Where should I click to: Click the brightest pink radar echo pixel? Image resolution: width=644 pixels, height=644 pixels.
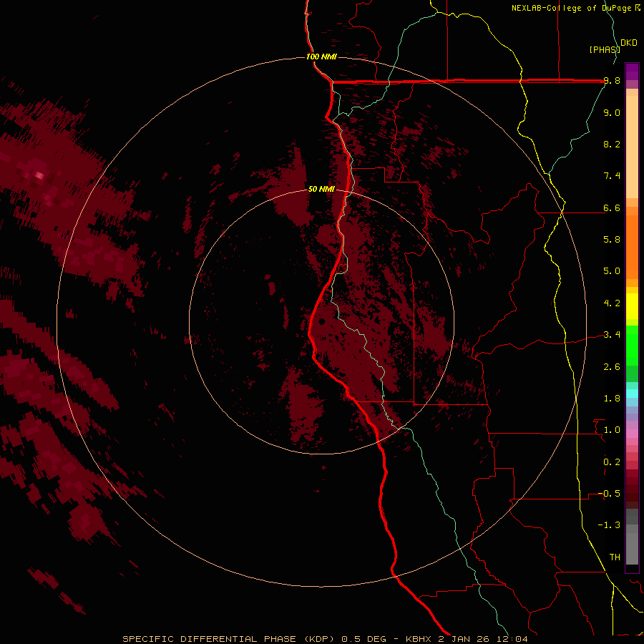tap(39, 175)
